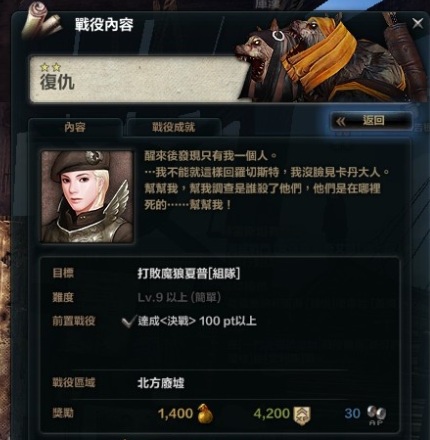This screenshot has height=440, width=430.
Task: Go back using the 返回 button
Action: [372, 121]
